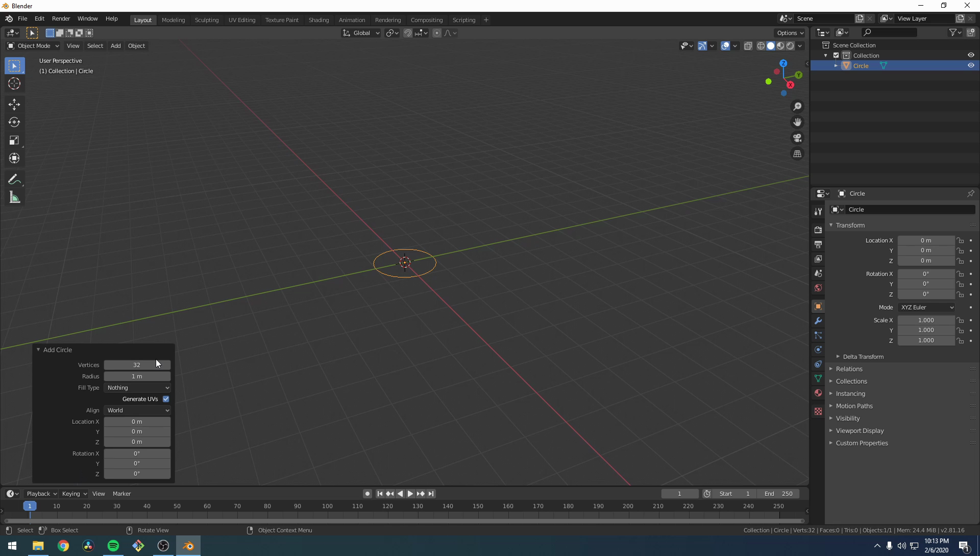Viewport: 980px width, 556px height.
Task: Switch to orthographic grid view icon
Action: [x=797, y=154]
